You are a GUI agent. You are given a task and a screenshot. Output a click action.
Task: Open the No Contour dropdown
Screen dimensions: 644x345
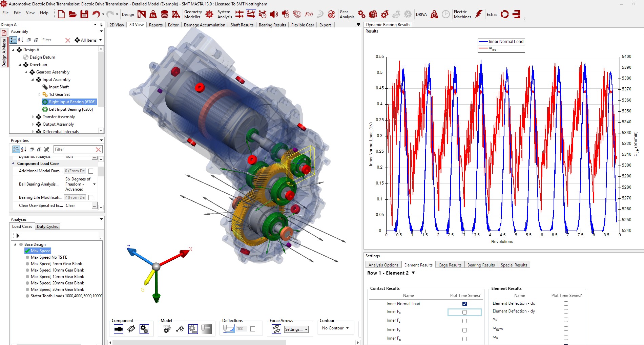pyautogui.click(x=335, y=328)
